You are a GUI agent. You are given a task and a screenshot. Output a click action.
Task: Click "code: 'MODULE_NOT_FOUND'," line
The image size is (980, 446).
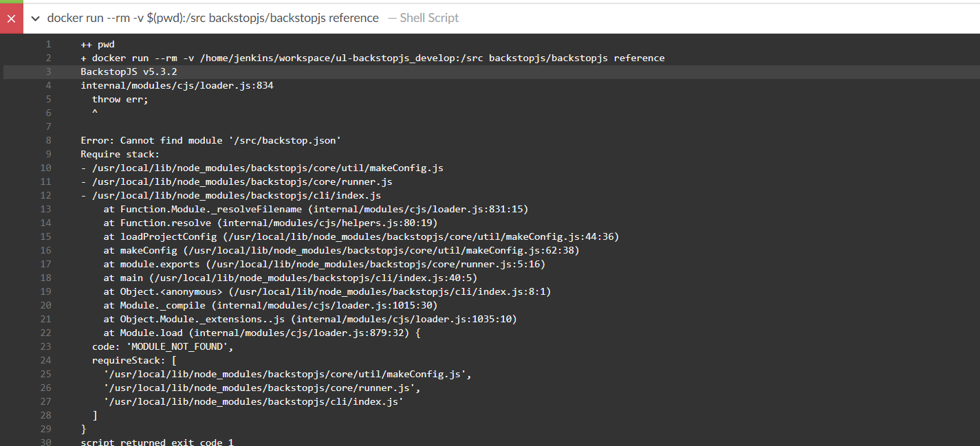pyautogui.click(x=163, y=346)
